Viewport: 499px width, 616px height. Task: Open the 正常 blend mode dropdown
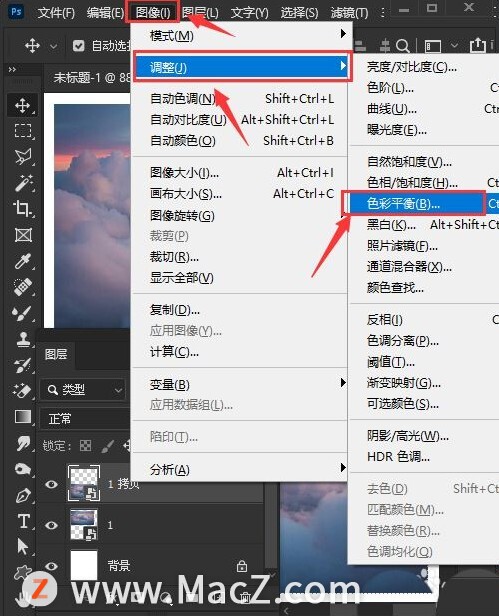tap(85, 419)
